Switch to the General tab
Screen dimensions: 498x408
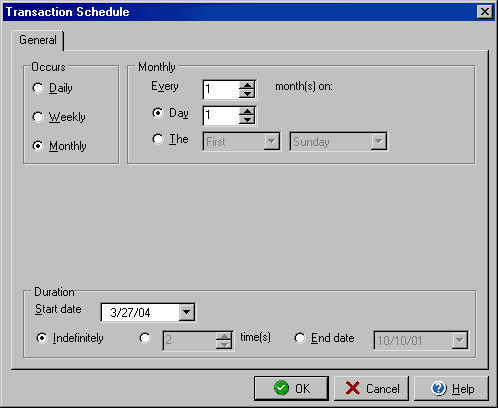pyautogui.click(x=38, y=40)
